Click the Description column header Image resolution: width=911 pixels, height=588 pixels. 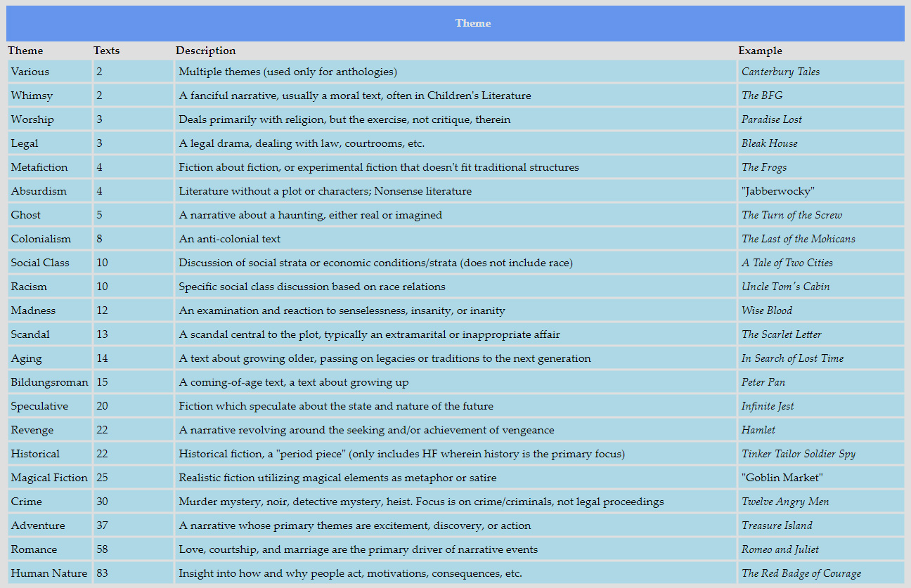click(205, 51)
